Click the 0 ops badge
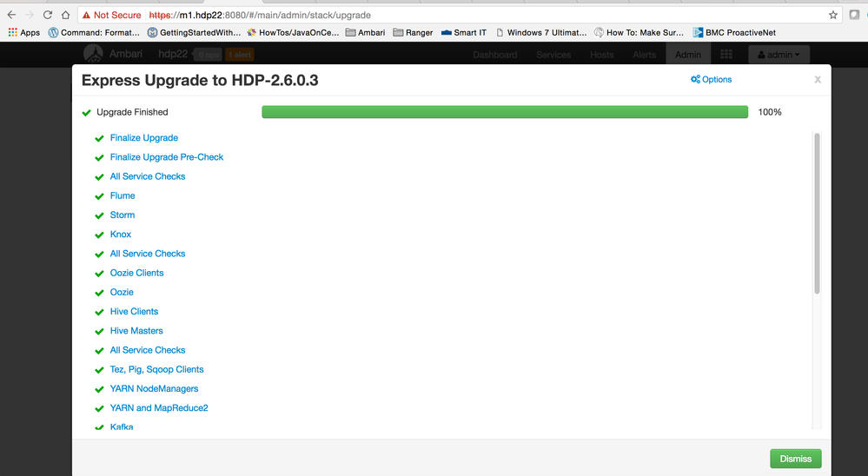868x476 pixels. pos(209,54)
